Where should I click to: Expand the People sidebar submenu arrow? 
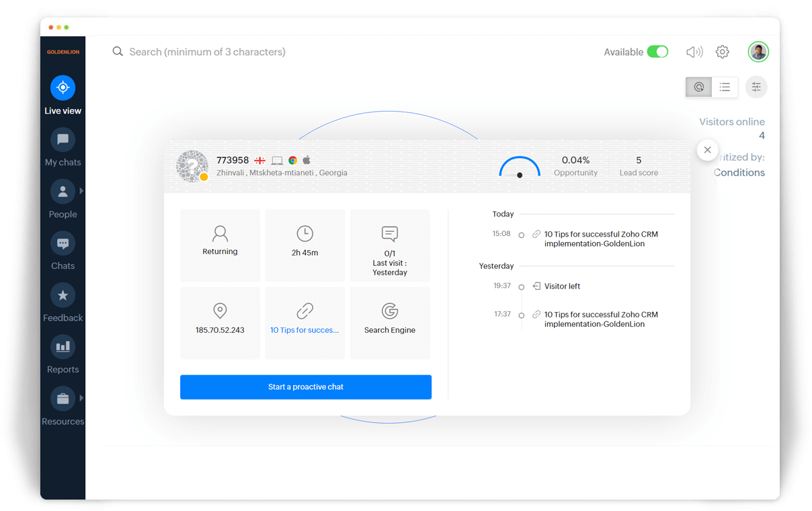point(81,191)
